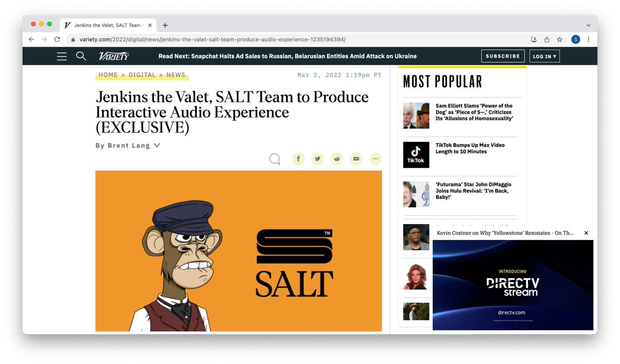620x364 pixels.
Task: Open a new browser tab
Action: (x=165, y=25)
